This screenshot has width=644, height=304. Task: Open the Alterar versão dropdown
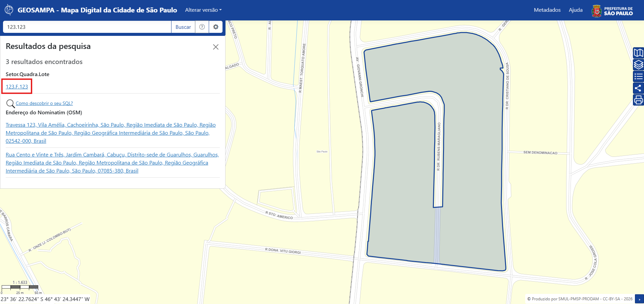coord(203,10)
